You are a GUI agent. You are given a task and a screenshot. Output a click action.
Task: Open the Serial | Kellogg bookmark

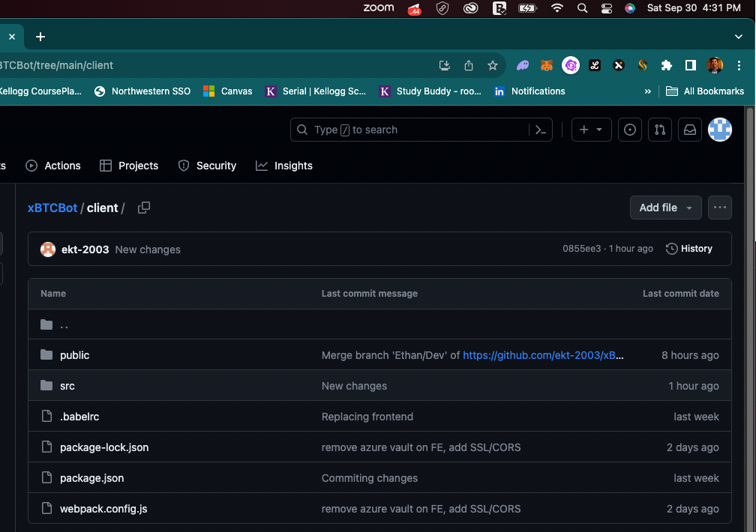pos(316,91)
